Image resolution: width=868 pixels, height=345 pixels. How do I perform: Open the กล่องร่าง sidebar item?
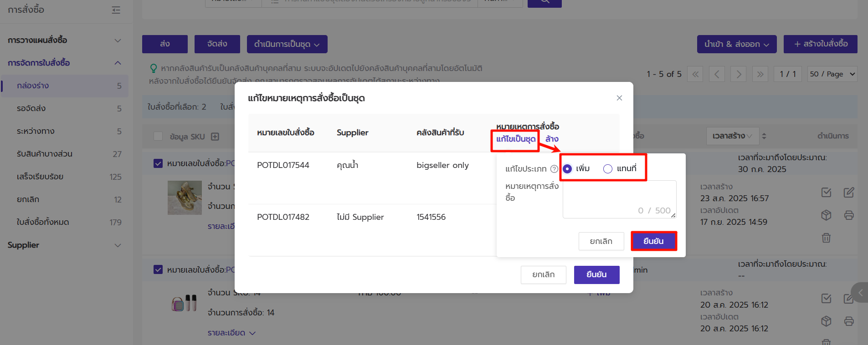point(65,86)
